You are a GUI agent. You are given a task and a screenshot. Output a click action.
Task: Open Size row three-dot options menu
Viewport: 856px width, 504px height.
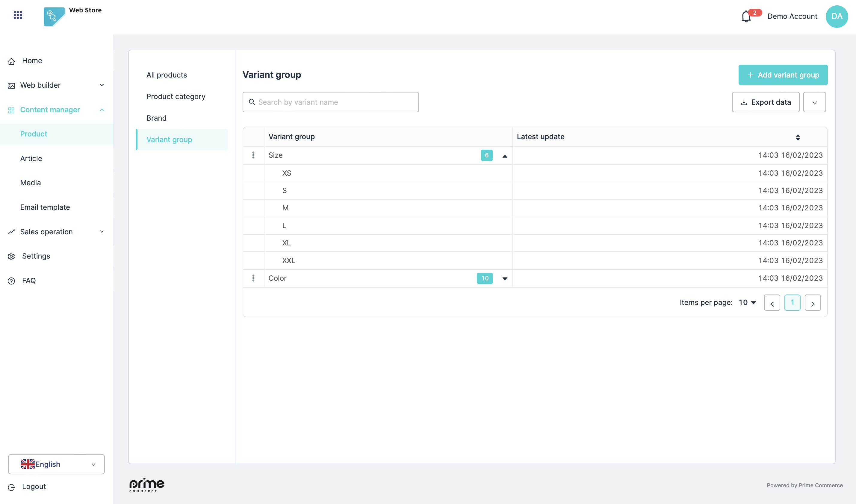click(x=253, y=155)
